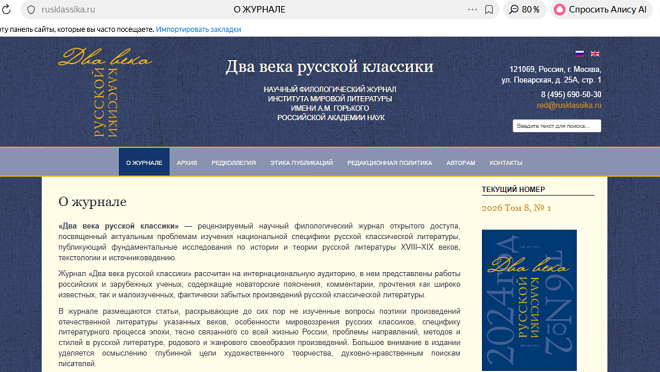Click the phone number 8 (495) 690-50-30
The image size is (660, 372).
pos(571,94)
